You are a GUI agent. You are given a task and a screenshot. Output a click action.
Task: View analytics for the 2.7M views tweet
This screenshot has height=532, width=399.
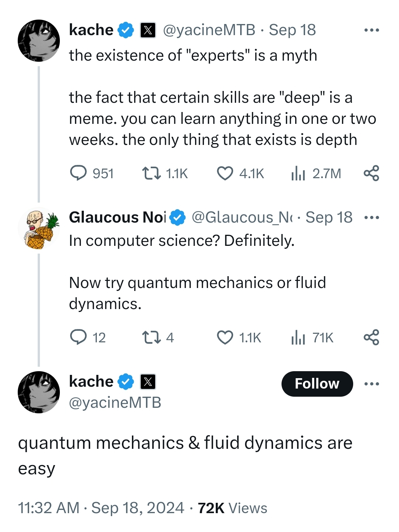pyautogui.click(x=298, y=173)
